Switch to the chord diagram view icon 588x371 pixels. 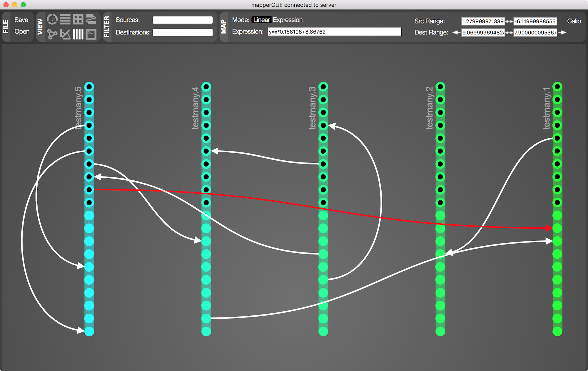tap(52, 19)
